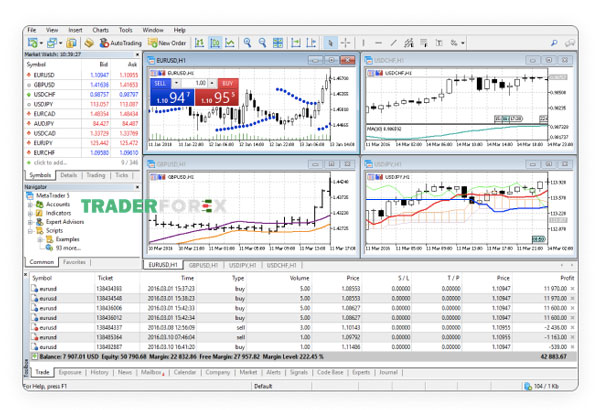Select the Fibonacci retracement tool
This screenshot has width=600, height=410.
click(x=424, y=43)
